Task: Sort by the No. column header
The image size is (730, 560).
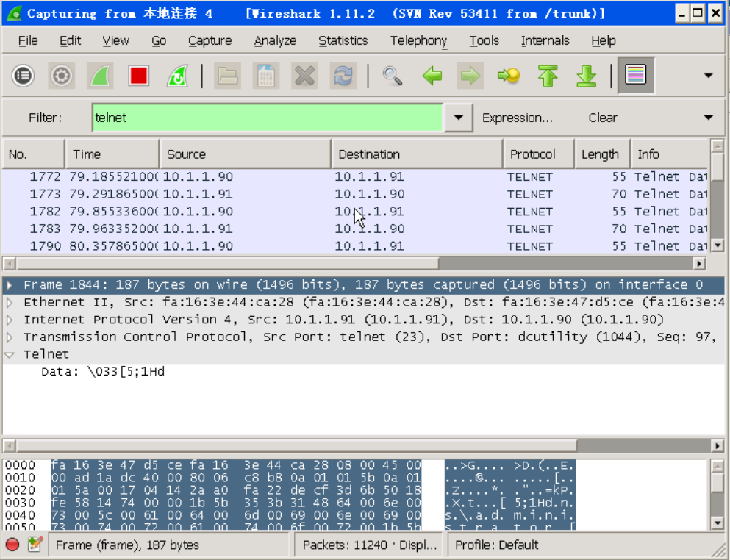Action: tap(34, 154)
